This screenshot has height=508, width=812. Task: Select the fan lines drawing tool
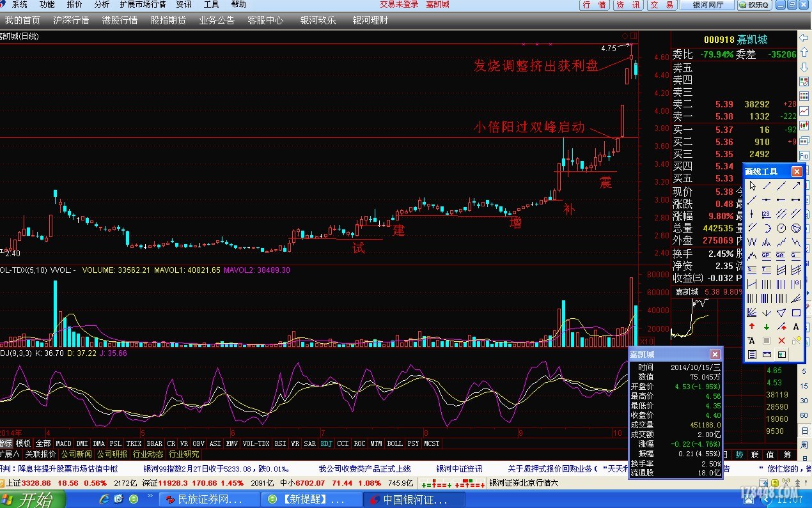(x=752, y=312)
